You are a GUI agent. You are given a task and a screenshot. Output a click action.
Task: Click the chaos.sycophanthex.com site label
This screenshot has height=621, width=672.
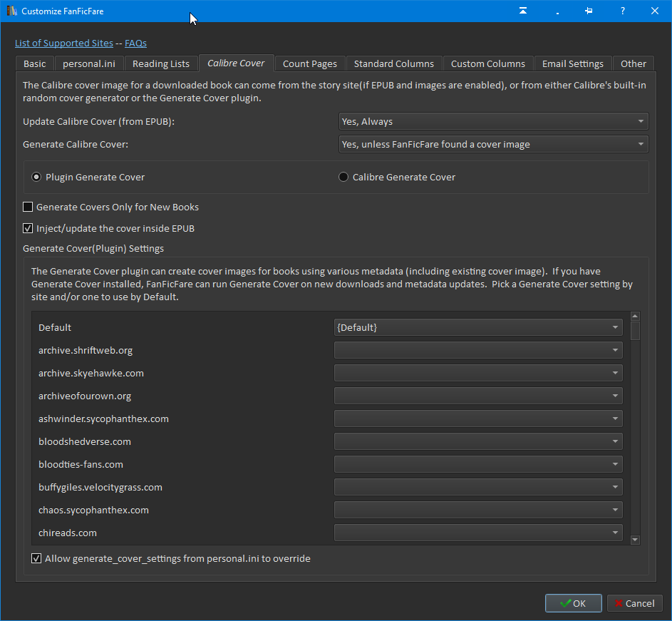click(x=93, y=510)
